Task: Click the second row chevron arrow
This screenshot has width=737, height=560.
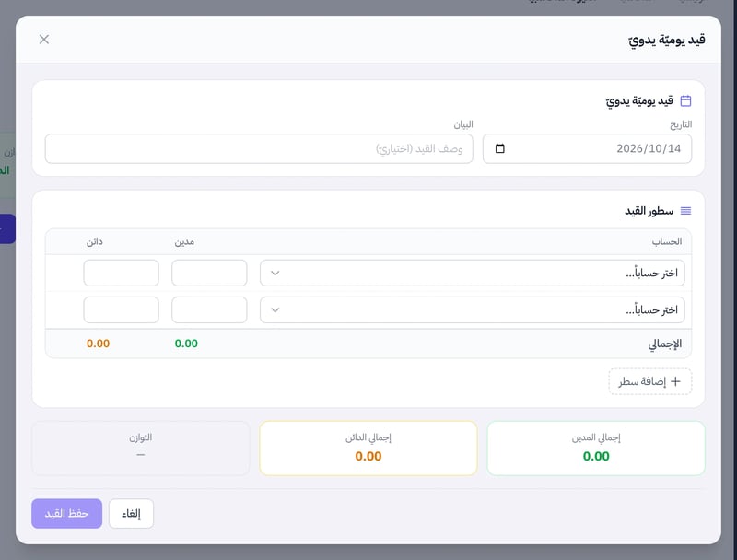Action: click(275, 310)
